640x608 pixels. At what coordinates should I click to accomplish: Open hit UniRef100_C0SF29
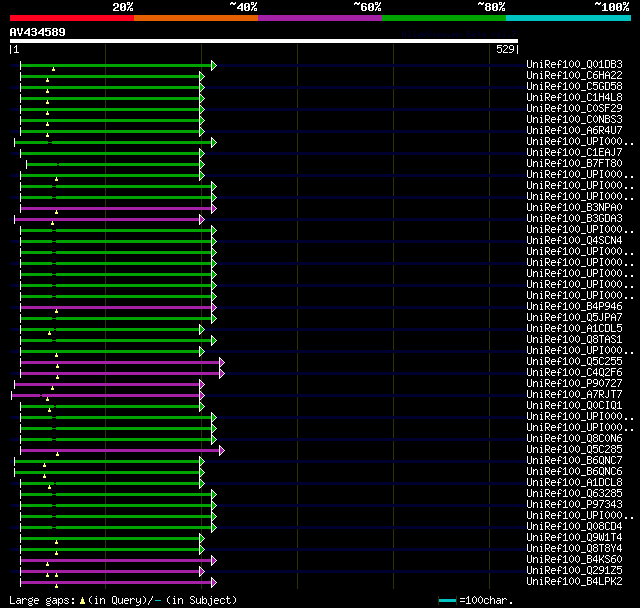[574, 109]
